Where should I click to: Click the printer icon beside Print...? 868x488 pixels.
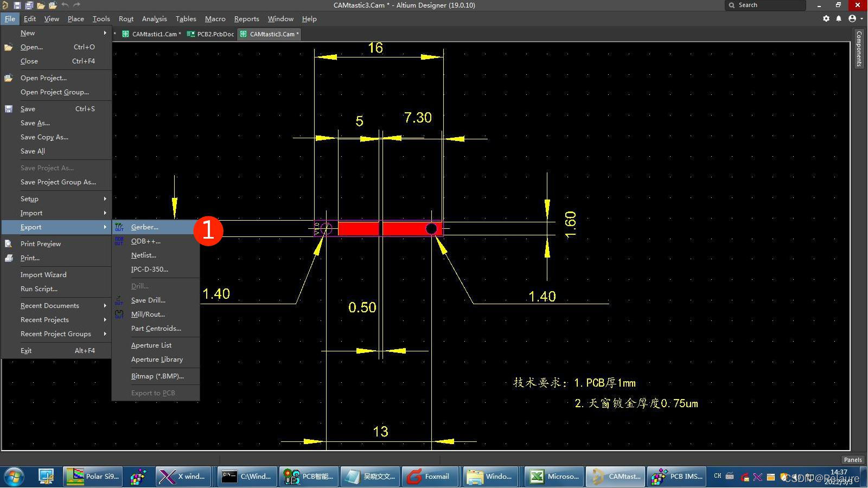coord(9,258)
